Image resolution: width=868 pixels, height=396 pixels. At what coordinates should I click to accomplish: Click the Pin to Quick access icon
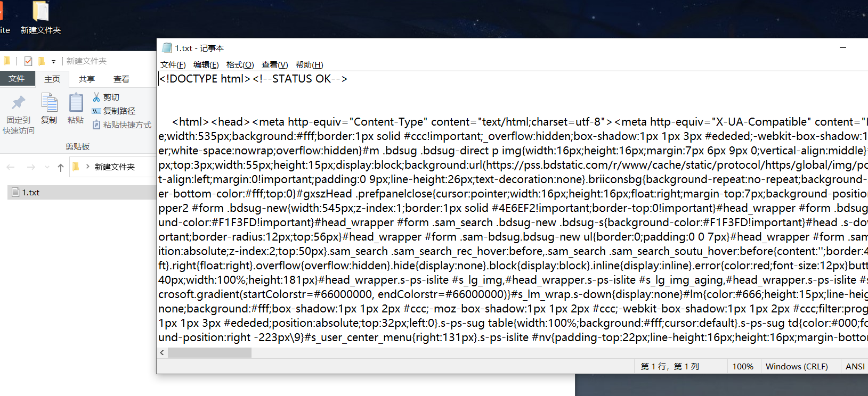(x=19, y=102)
